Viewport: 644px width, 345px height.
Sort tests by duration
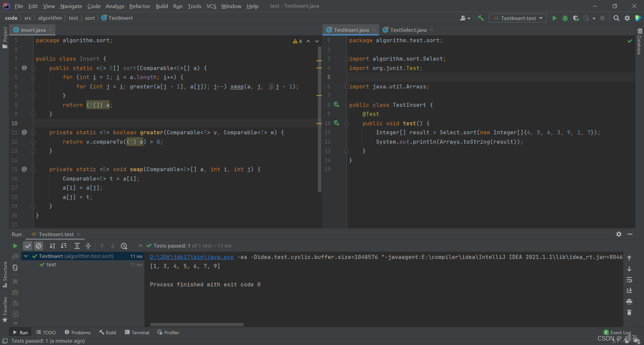pyautogui.click(x=64, y=246)
